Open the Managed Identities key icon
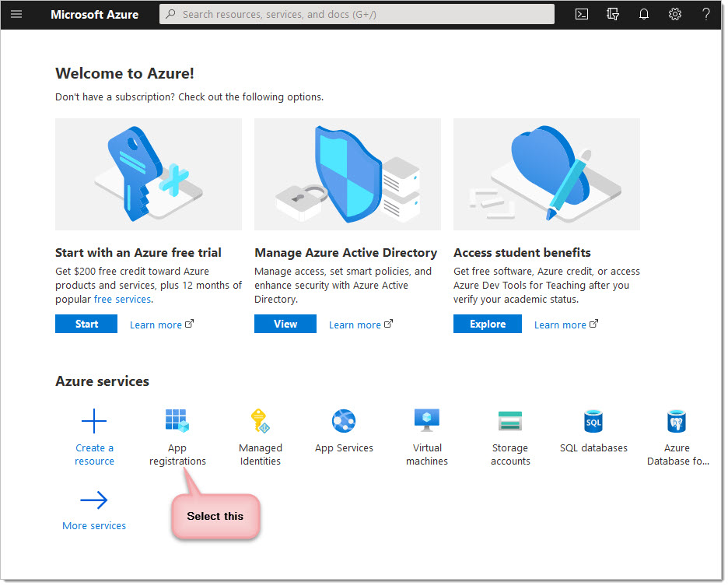The image size is (728, 586). point(261,421)
